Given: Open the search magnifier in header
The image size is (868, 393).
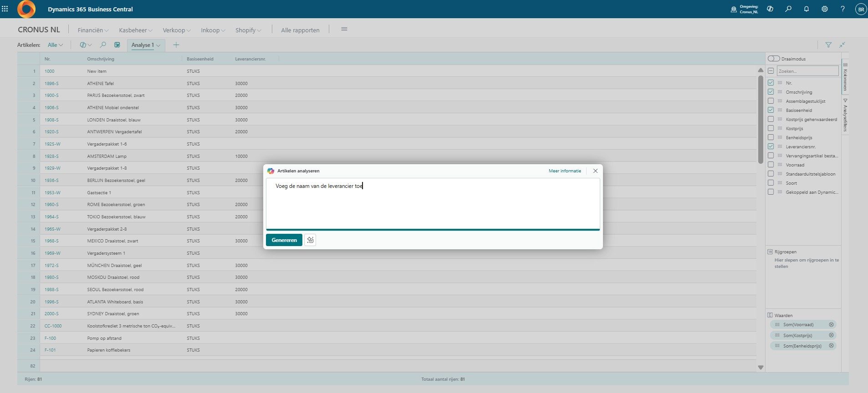Looking at the screenshot, I should coord(788,9).
